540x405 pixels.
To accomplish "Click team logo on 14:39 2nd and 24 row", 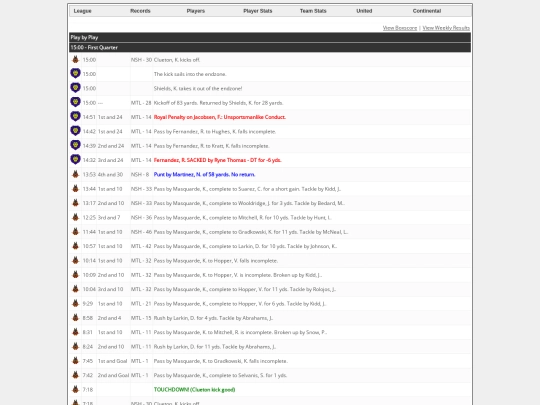I will (x=75, y=146).
